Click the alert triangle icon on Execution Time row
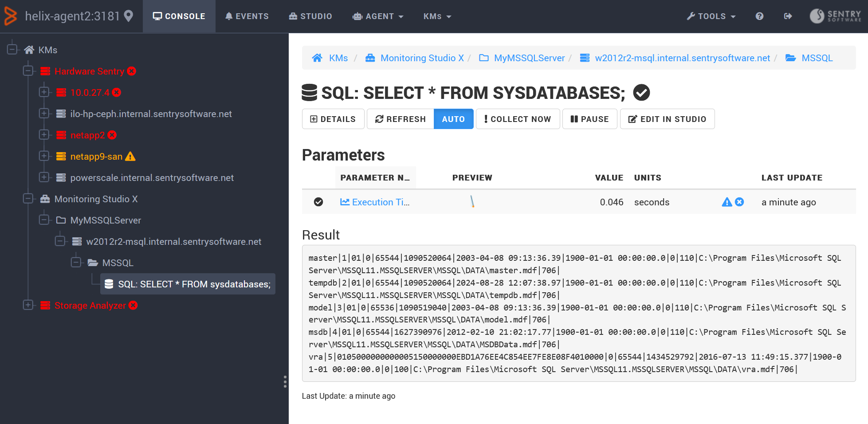The image size is (868, 424). 727,202
